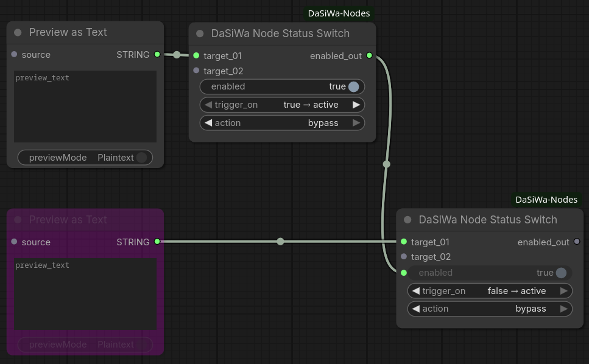589x364 pixels.
Task: Click target_01 socket on lower Status Switch
Action: [404, 242]
